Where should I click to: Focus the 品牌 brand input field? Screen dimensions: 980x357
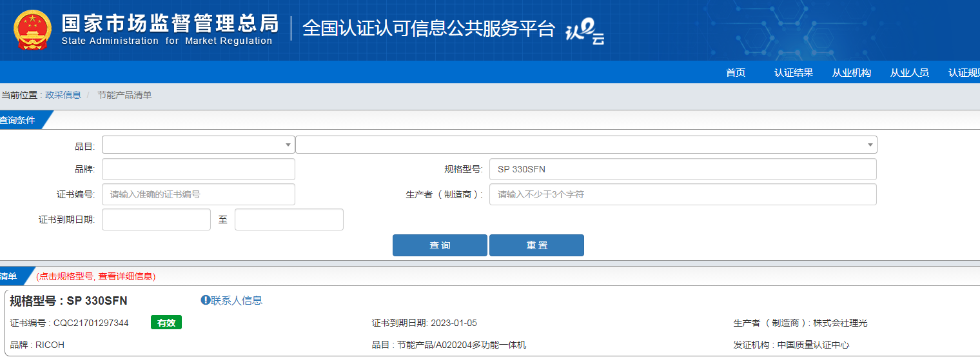[198, 169]
